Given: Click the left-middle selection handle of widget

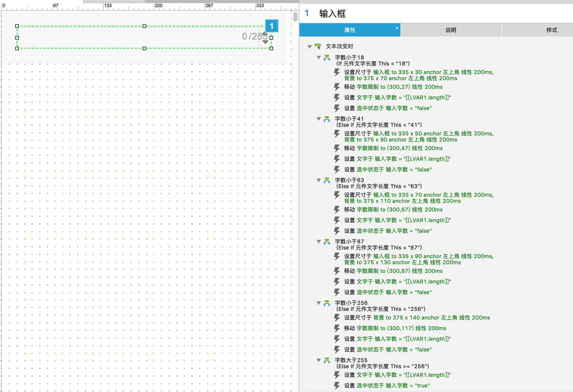Looking at the screenshot, I should click(x=17, y=38).
